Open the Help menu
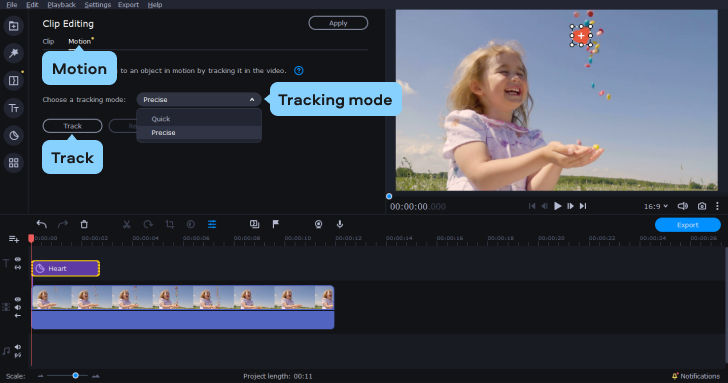Viewport: 728px width, 383px height. 155,5
